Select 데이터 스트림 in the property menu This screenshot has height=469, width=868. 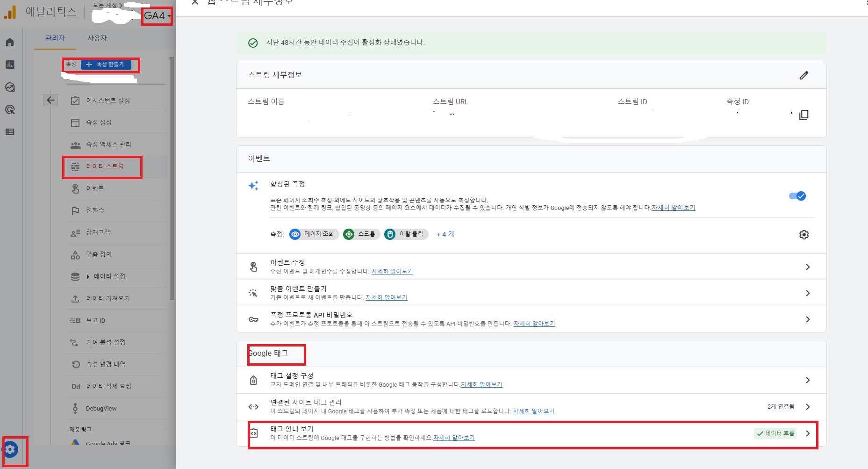point(105,166)
